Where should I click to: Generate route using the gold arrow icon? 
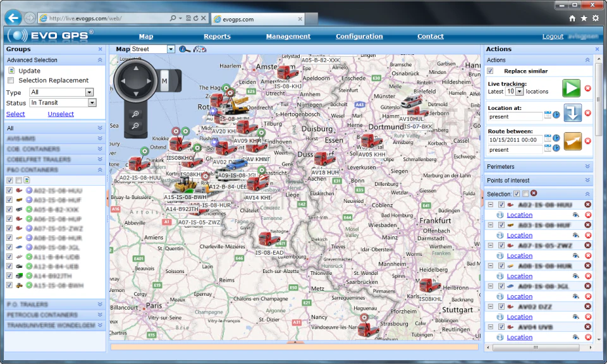tap(572, 139)
